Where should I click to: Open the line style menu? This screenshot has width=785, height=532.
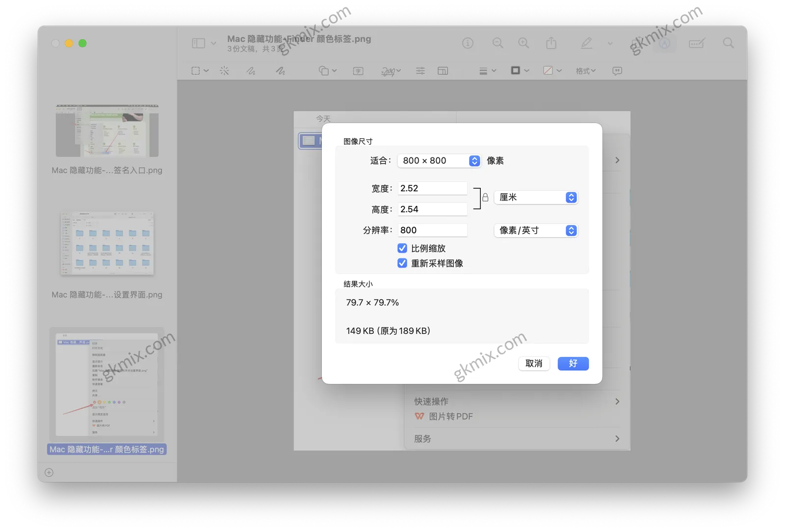[488, 71]
